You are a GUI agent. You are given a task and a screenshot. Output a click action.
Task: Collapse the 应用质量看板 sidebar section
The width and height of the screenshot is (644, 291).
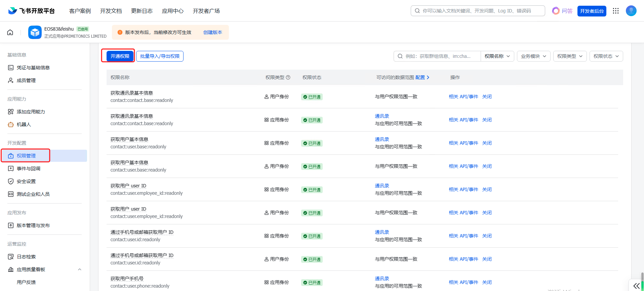click(80, 269)
